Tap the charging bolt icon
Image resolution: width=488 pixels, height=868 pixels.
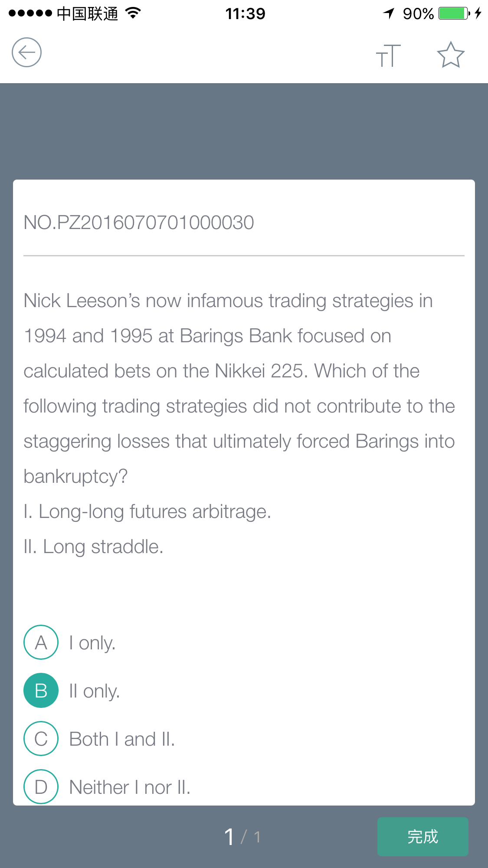click(x=478, y=13)
